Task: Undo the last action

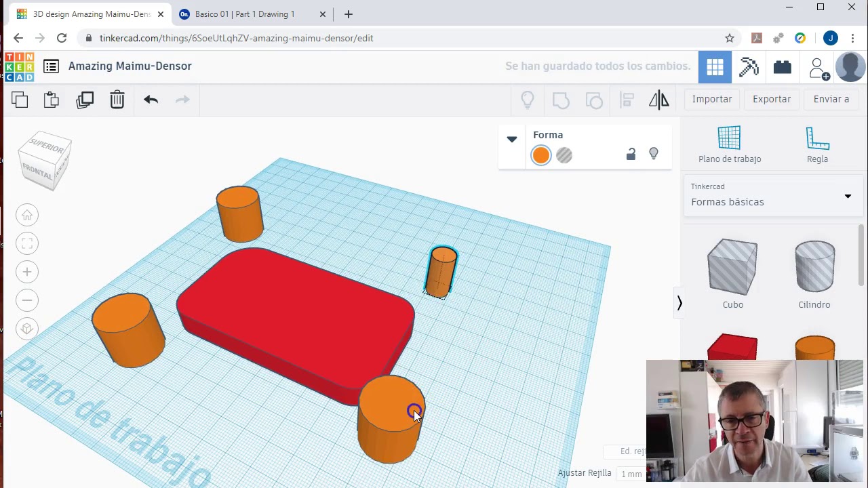Action: tap(151, 100)
